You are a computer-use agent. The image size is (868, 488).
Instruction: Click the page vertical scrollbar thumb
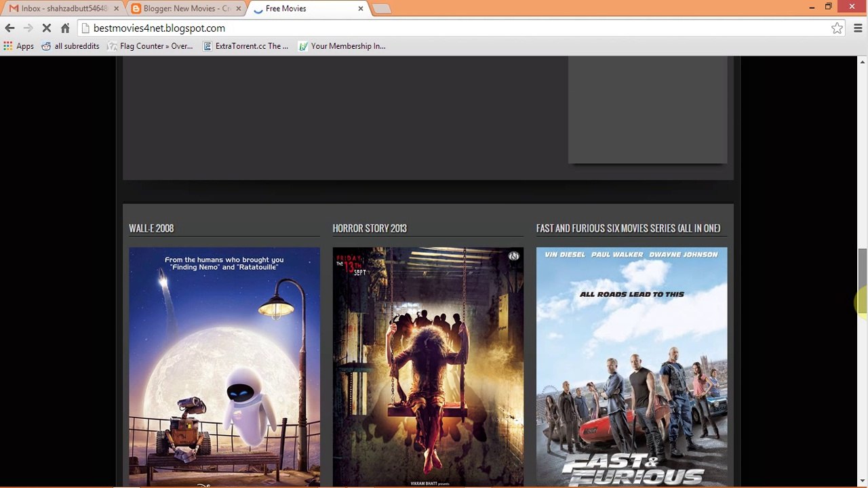[x=862, y=281]
